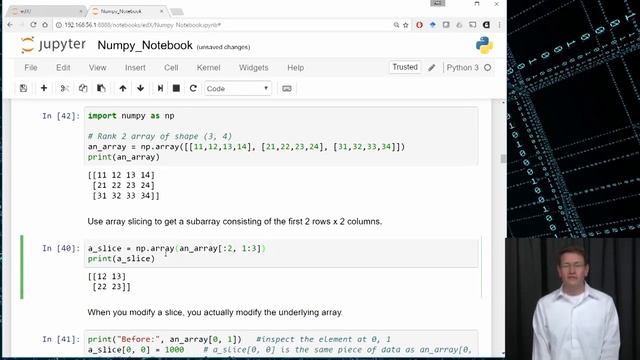Click the red Opera extension icon

coord(419,25)
